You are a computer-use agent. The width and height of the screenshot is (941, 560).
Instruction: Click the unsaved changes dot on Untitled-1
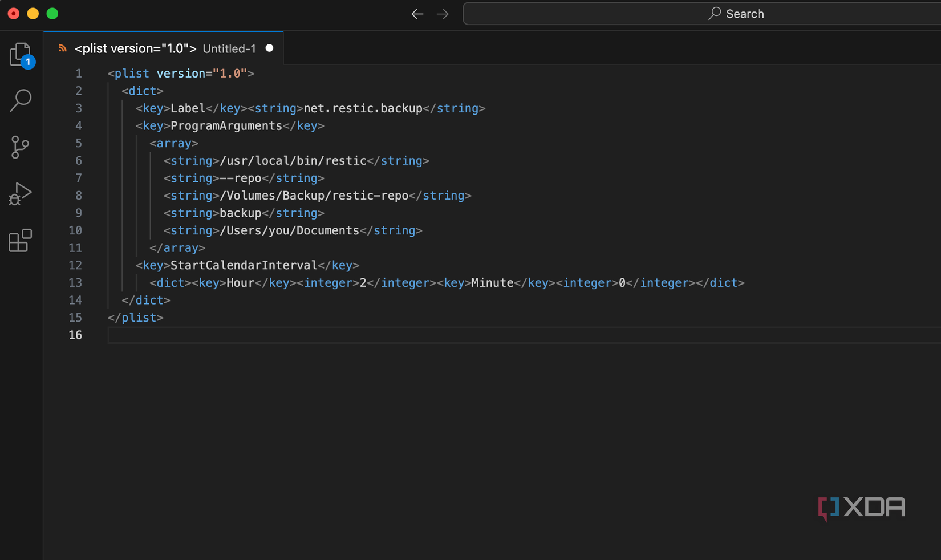tap(269, 48)
